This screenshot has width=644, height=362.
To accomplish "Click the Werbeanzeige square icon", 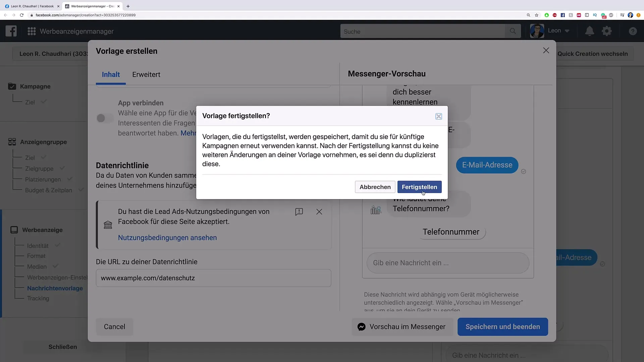I will [14, 230].
